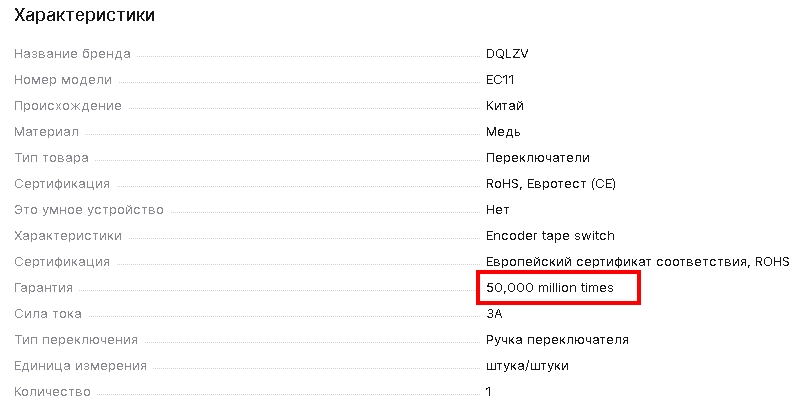806x407 pixels.
Task: Select the product type value "Переключатели"
Action: (538, 157)
